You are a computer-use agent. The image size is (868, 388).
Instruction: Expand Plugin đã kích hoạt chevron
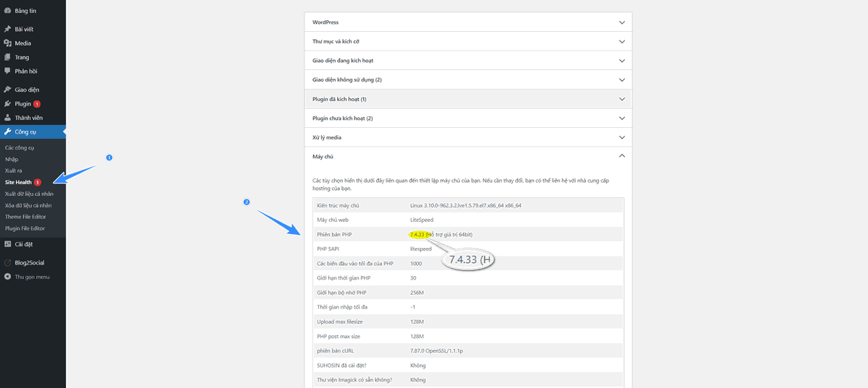(622, 99)
